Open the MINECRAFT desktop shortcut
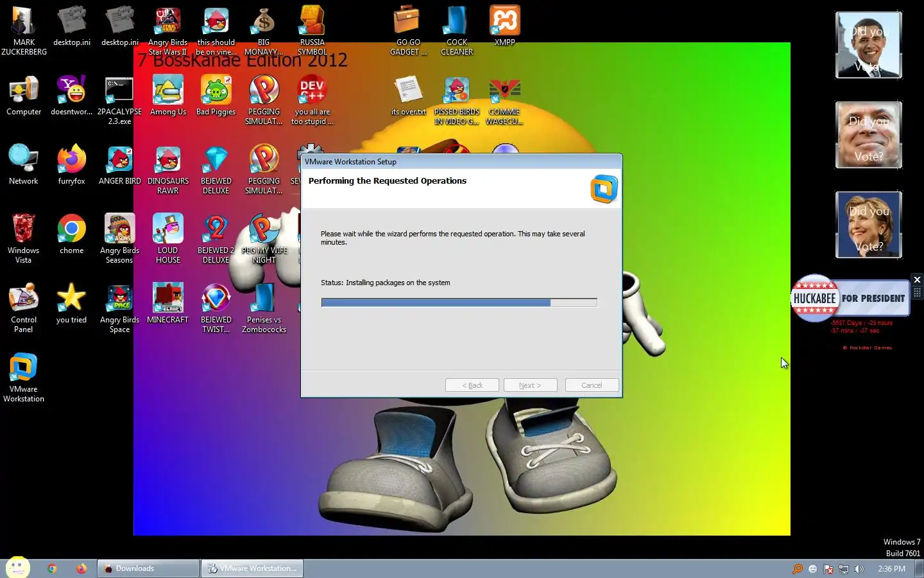Viewport: 924px width, 578px height. coord(168,304)
